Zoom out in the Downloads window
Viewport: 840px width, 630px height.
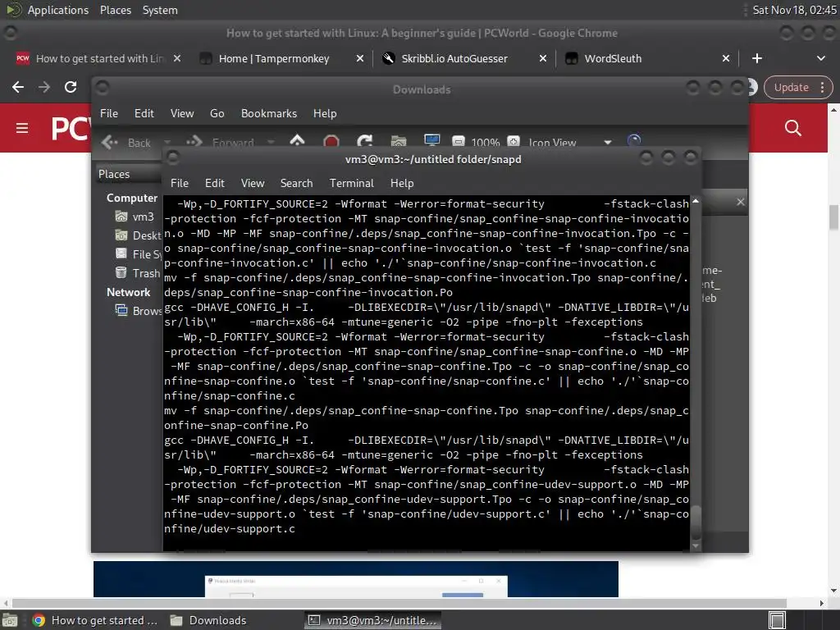click(458, 142)
